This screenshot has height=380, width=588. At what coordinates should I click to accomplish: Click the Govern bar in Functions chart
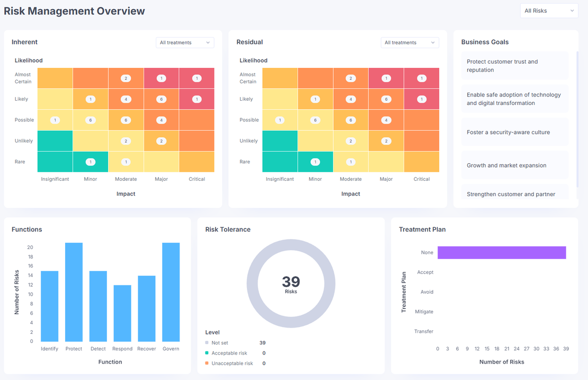coord(171,292)
